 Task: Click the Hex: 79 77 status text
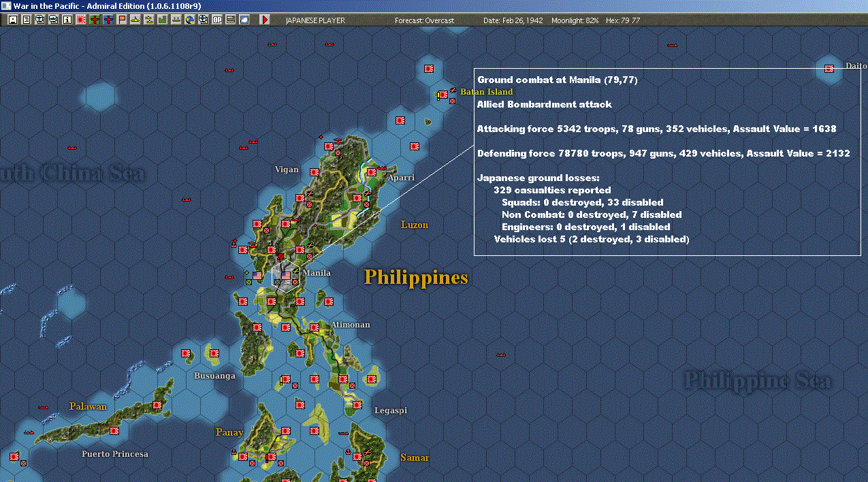pyautogui.click(x=622, y=20)
